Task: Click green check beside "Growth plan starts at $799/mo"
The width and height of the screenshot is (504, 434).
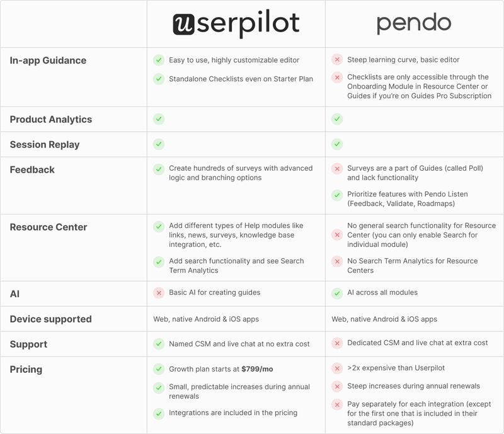Action: click(x=159, y=369)
